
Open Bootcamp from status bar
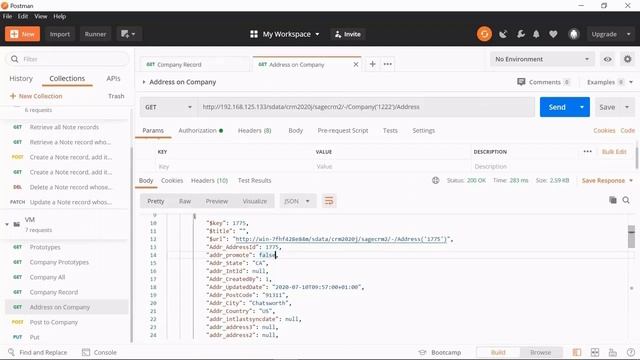(x=440, y=352)
